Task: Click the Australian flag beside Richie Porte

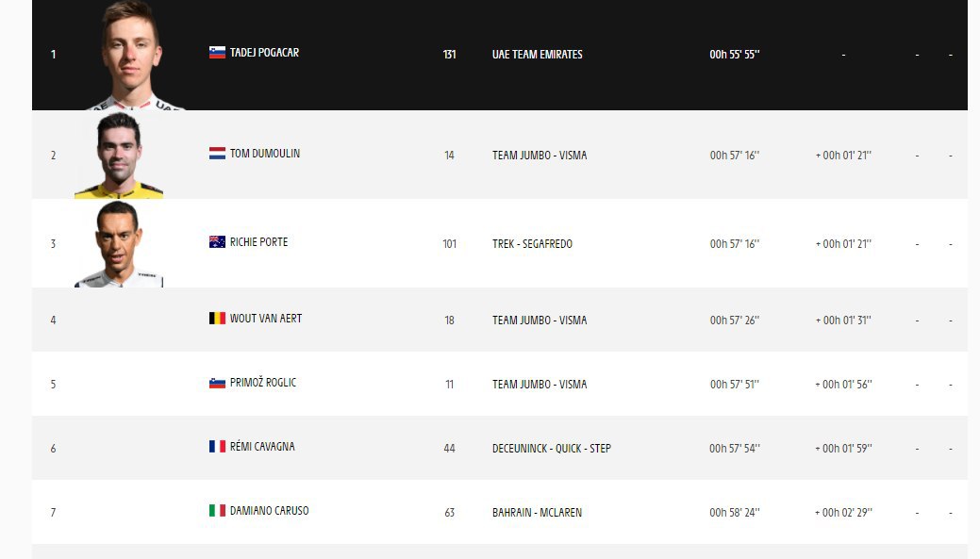Action: tap(217, 242)
